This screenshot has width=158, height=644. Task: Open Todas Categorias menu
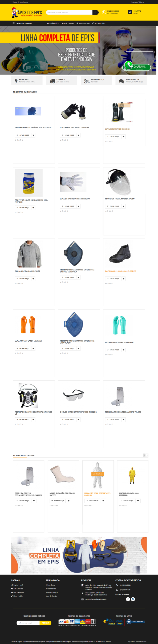(22, 23)
